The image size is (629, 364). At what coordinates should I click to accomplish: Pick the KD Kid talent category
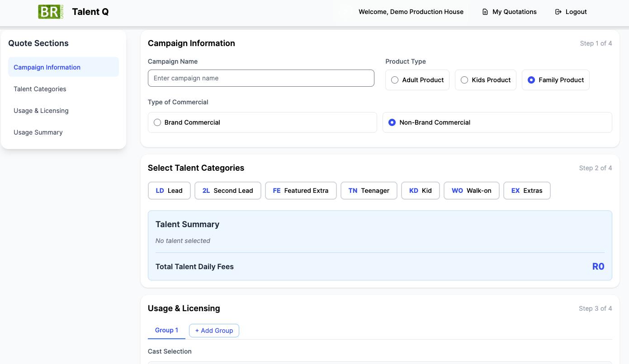coord(420,191)
